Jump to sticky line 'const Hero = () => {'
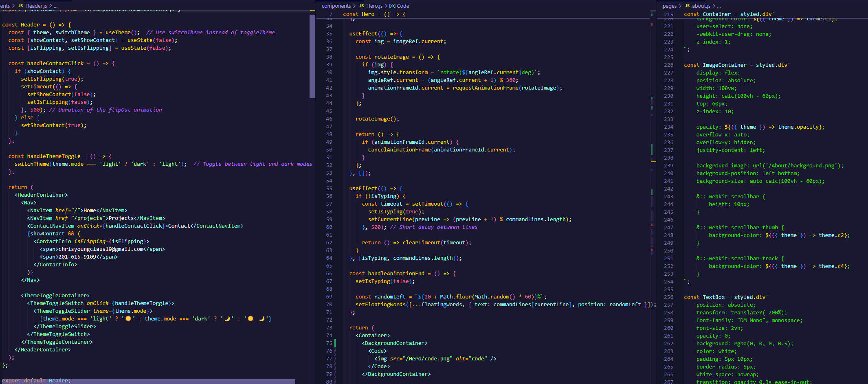Image resolution: width=868 pixels, height=384 pixels. (x=374, y=14)
